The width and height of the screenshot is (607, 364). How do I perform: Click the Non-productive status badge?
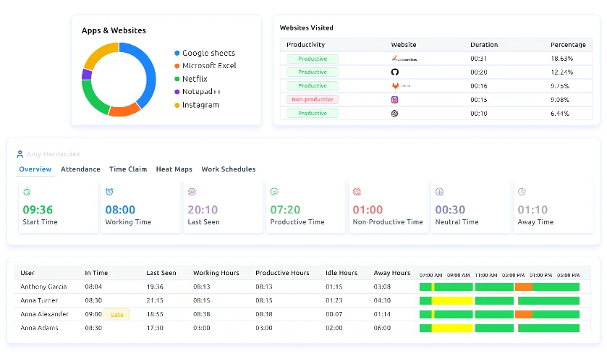coord(313,100)
